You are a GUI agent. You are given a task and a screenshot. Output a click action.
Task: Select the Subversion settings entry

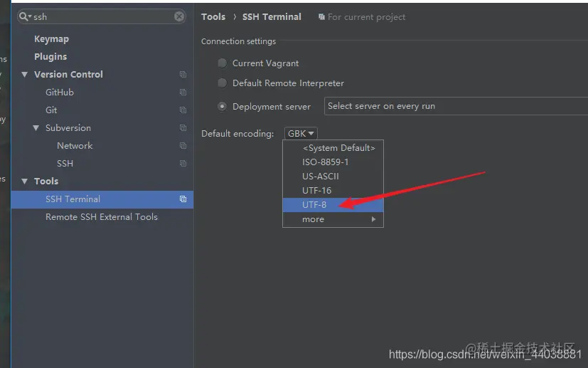coord(68,128)
